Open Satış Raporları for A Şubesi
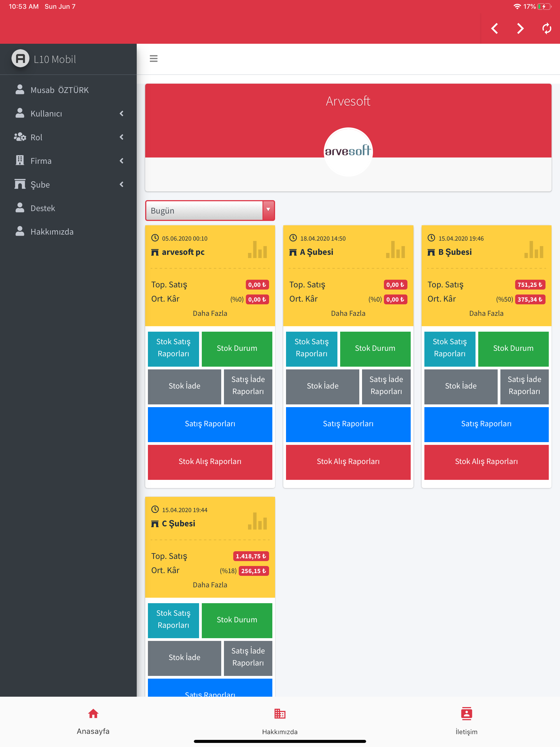This screenshot has height=747, width=560. point(348,424)
